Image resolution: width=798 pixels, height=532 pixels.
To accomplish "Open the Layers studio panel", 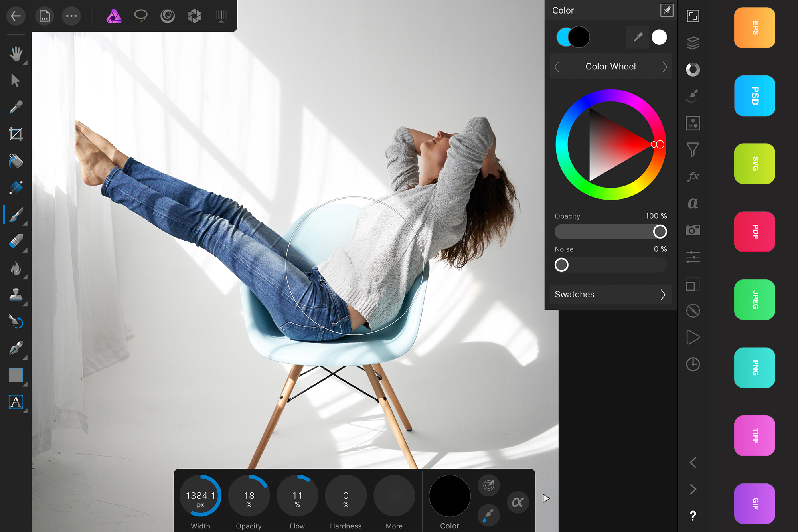I will (x=693, y=43).
